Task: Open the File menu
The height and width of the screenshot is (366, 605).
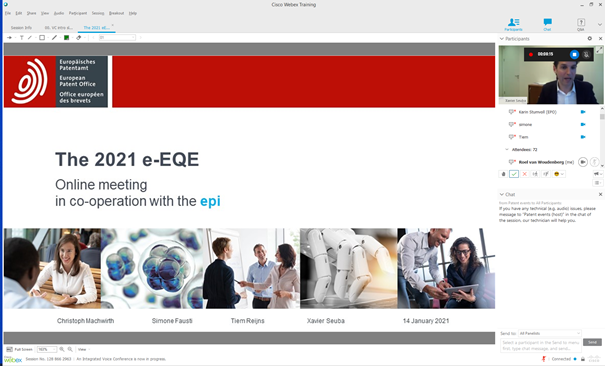Action: point(8,13)
